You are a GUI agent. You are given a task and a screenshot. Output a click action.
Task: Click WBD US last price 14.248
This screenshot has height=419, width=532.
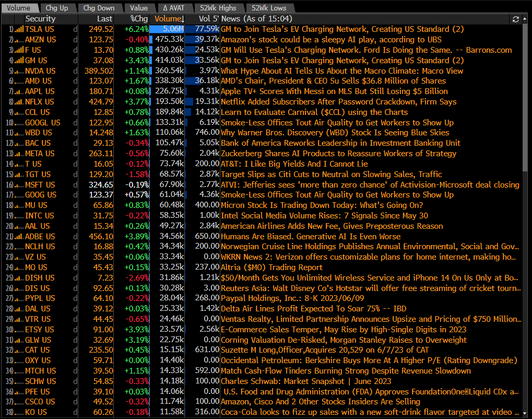(x=101, y=133)
